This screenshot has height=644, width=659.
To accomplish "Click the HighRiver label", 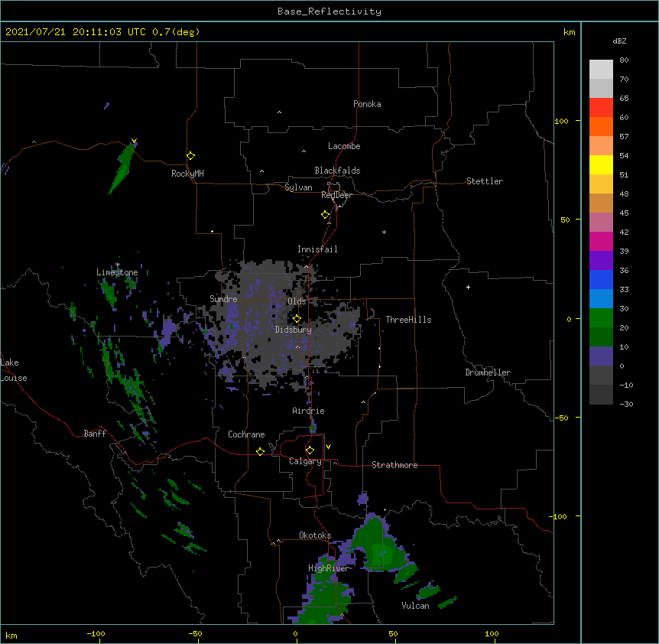I will tap(328, 568).
